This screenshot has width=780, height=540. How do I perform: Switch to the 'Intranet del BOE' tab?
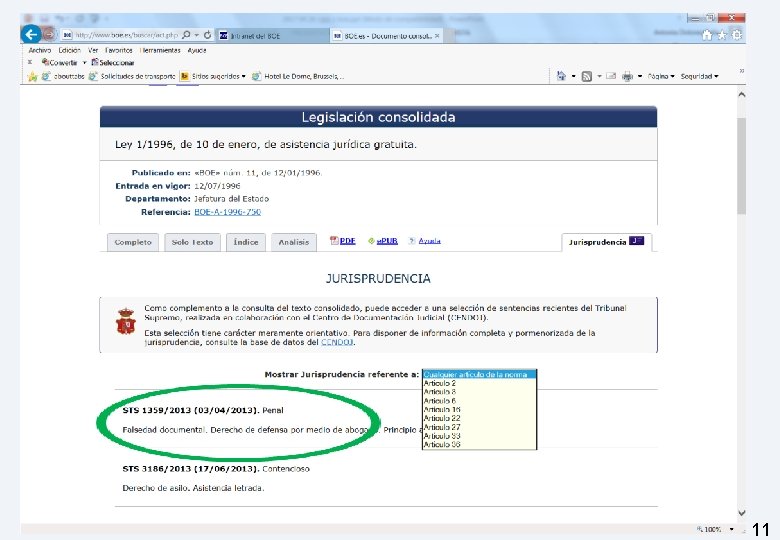(272, 36)
